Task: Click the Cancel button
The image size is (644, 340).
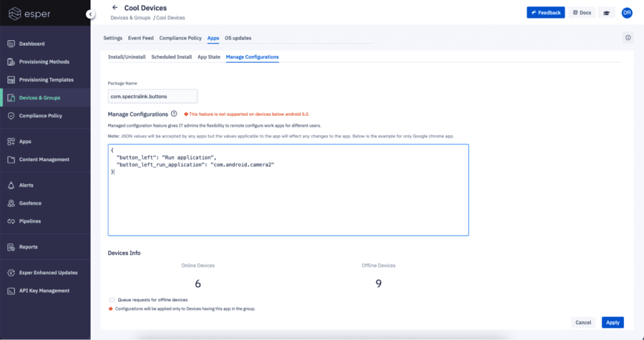Action: pos(583,322)
